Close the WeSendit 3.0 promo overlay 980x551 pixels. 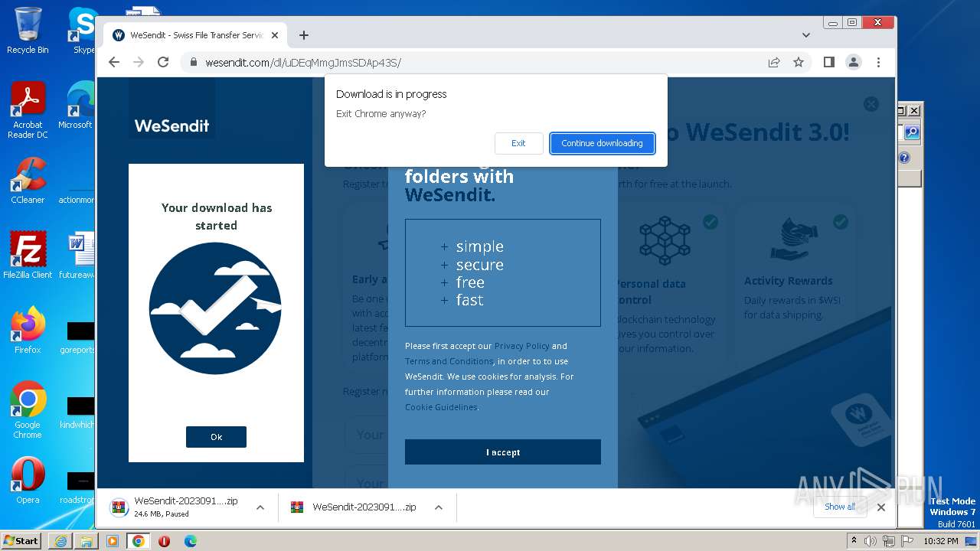coord(871,104)
